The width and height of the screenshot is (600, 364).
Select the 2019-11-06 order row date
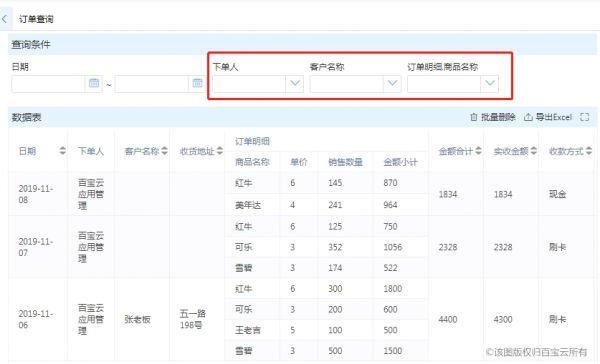coord(36,319)
